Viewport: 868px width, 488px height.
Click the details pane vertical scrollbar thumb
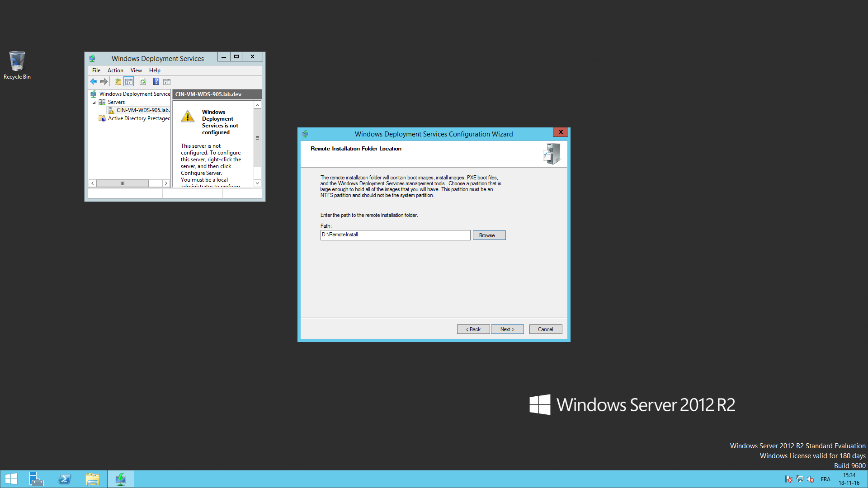click(x=258, y=138)
